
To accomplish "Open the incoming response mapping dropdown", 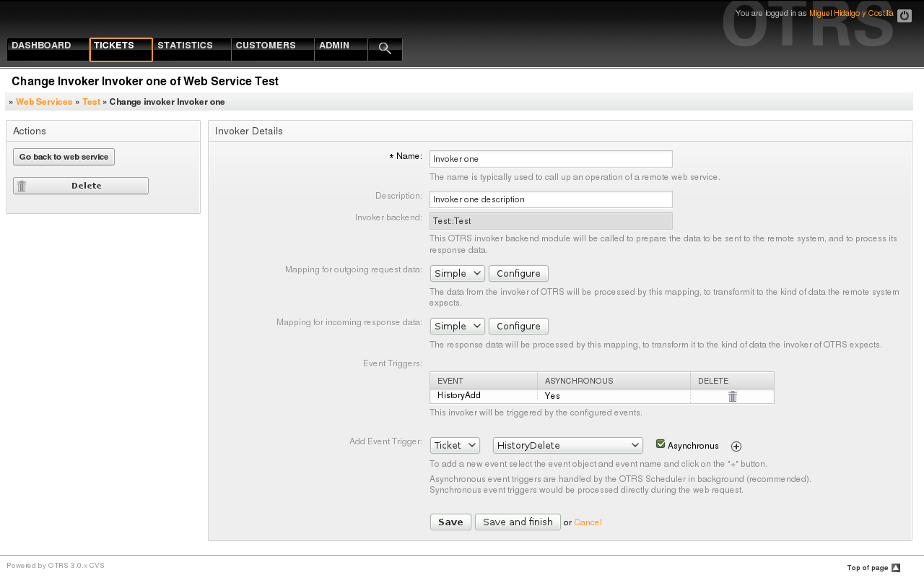I will click(x=457, y=327).
